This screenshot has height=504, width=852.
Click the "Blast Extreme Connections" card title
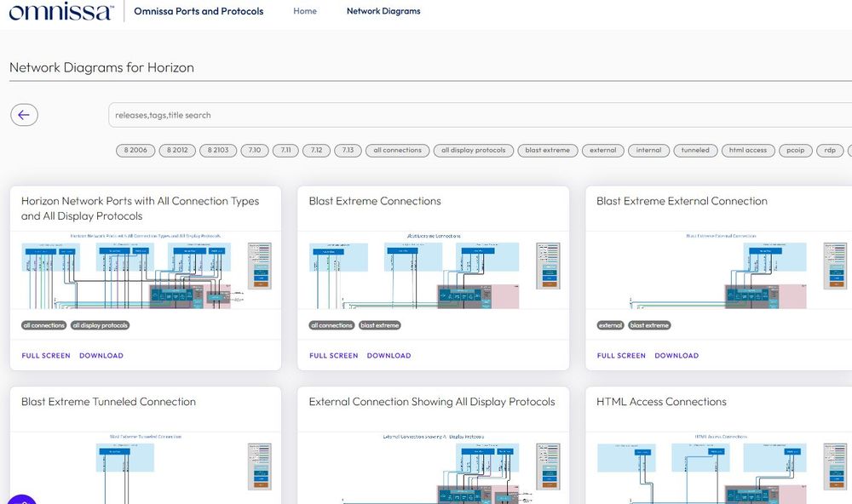[x=375, y=201]
